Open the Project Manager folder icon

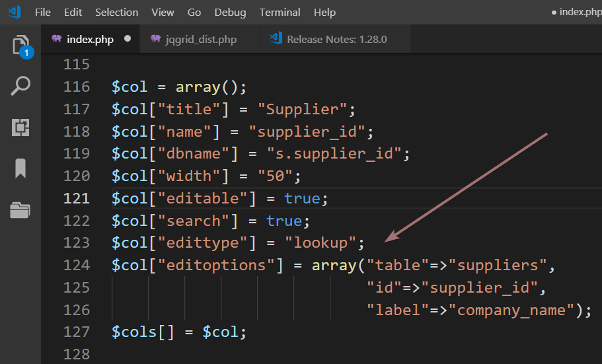tap(20, 210)
